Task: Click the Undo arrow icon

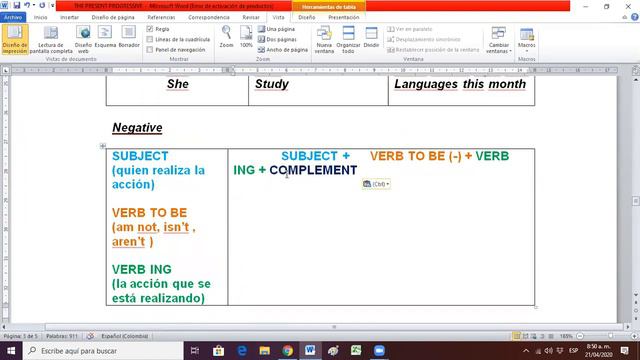Action: point(27,6)
